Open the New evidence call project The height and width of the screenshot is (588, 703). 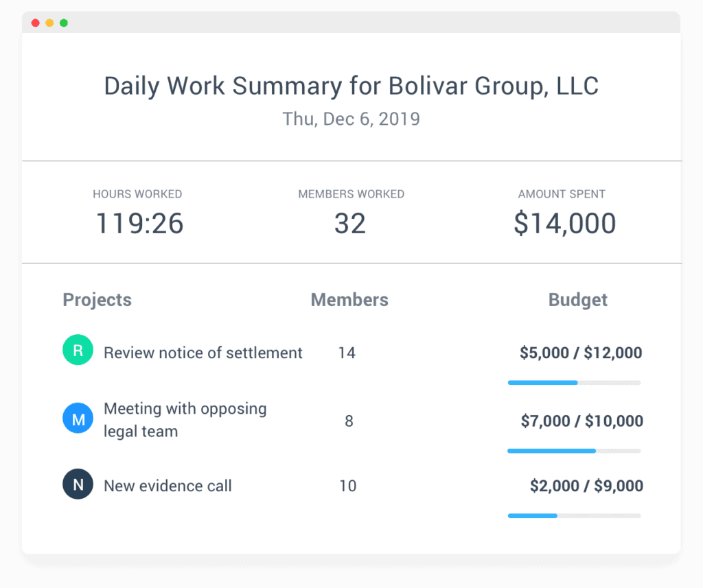(x=168, y=485)
